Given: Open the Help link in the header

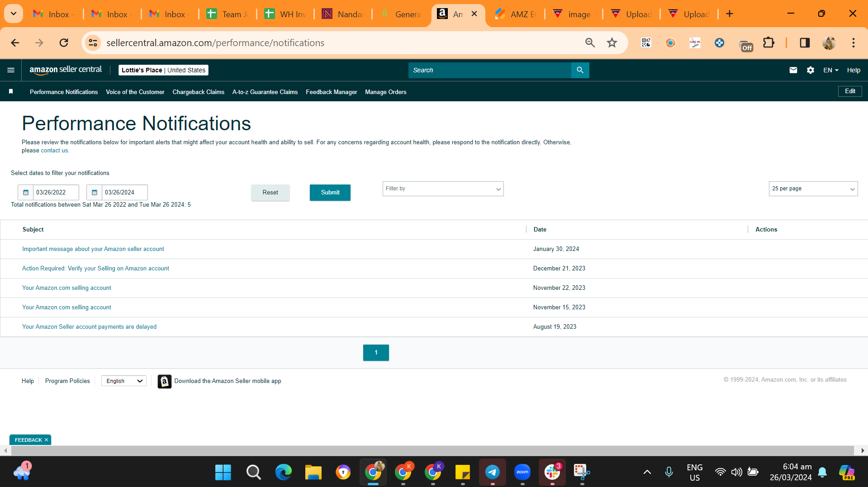Looking at the screenshot, I should [x=854, y=70].
